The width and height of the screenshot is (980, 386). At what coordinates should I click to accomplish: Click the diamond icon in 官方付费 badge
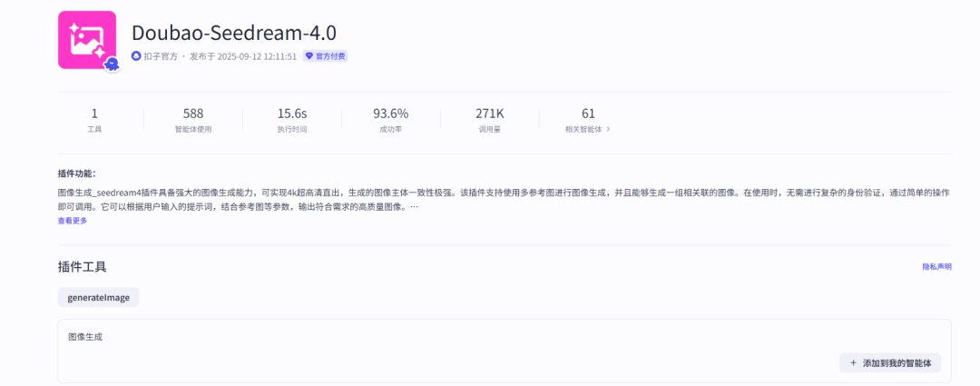(309, 56)
